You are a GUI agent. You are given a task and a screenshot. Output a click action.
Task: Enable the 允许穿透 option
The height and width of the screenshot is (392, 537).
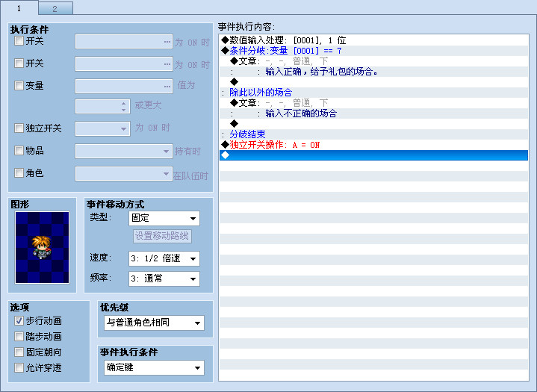point(19,368)
